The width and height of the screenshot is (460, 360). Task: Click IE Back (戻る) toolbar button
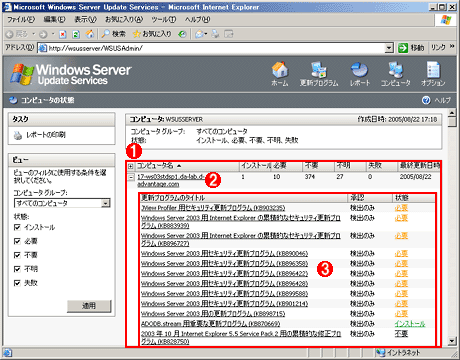(17, 34)
